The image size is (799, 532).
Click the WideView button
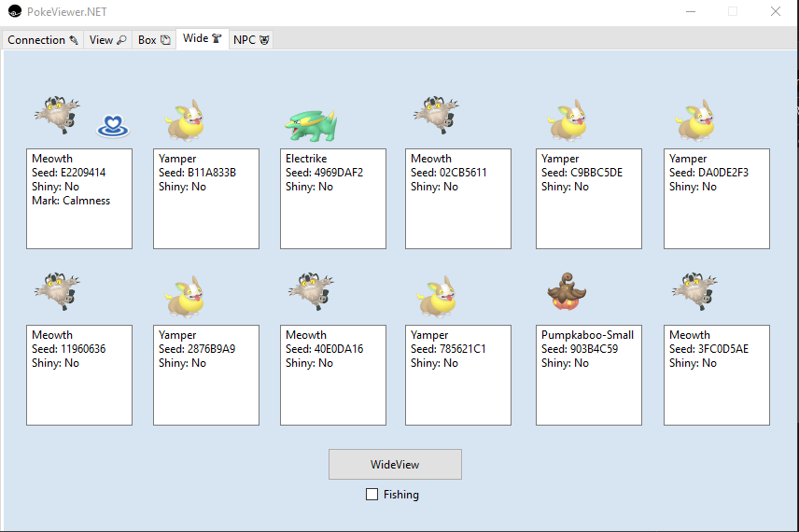click(x=395, y=464)
